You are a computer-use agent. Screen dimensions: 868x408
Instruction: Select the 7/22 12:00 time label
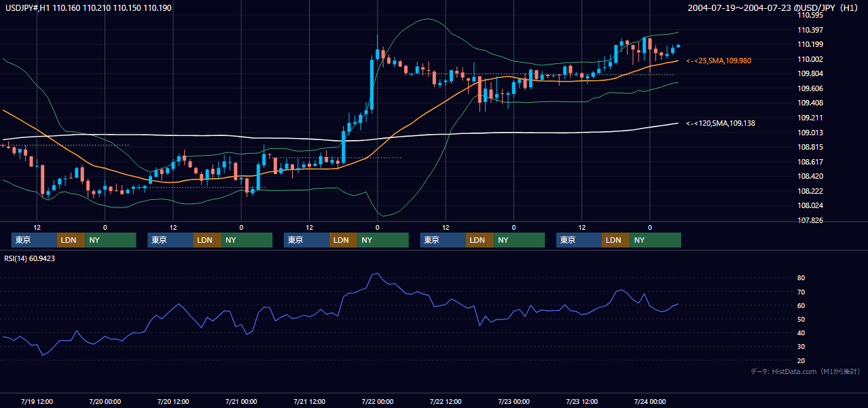446,401
